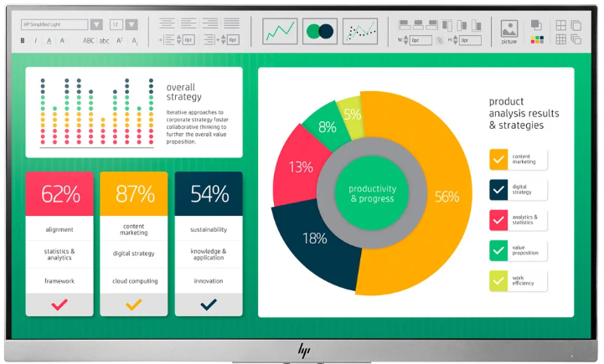Toggle the work efficiency checkbox

[498, 281]
